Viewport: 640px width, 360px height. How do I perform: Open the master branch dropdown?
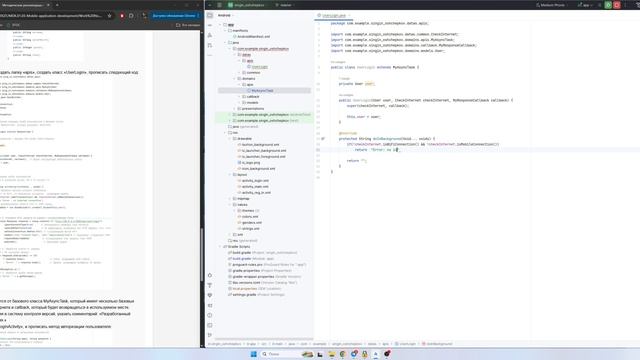pos(284,5)
